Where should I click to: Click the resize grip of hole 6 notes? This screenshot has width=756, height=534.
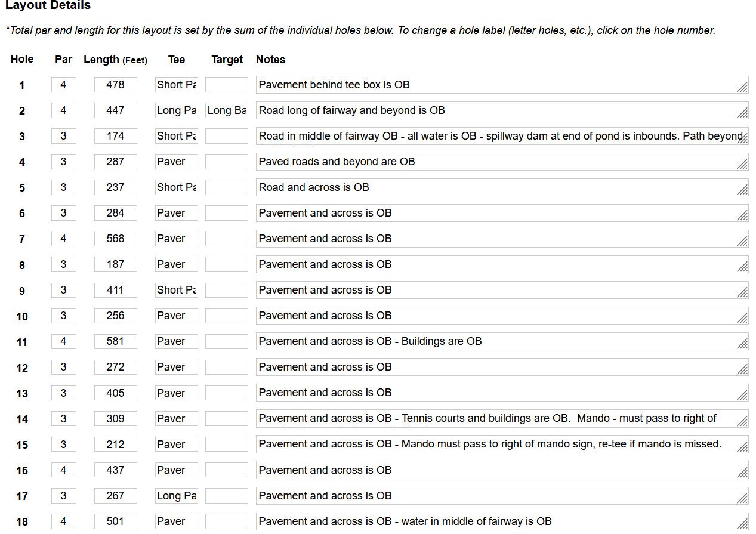click(x=742, y=216)
